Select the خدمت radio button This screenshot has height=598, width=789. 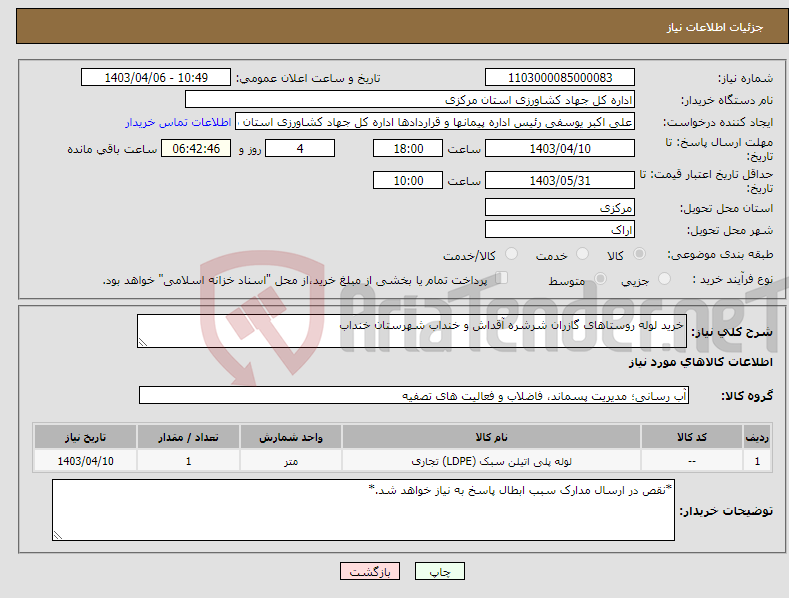(x=582, y=254)
